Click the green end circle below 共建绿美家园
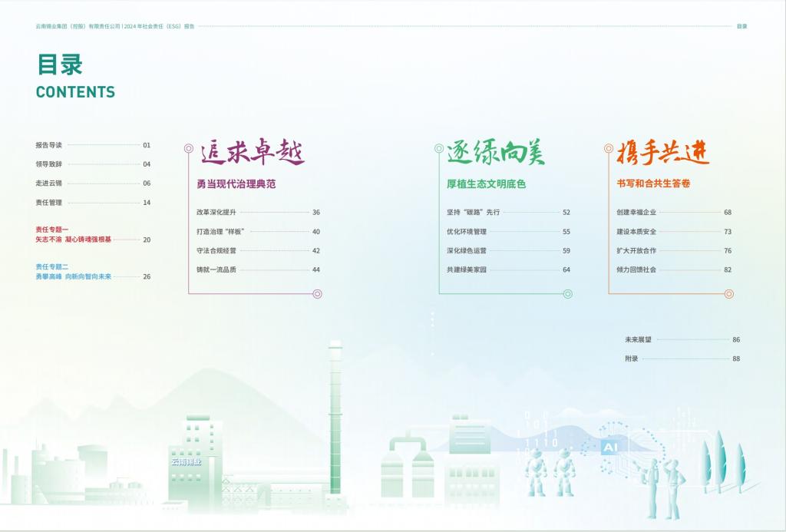This screenshot has width=786, height=532. click(x=568, y=293)
